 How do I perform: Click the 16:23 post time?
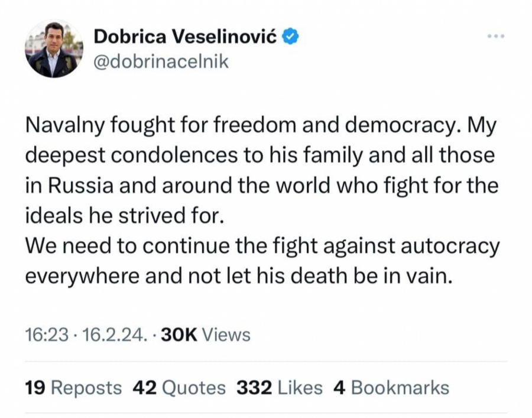click(47, 335)
